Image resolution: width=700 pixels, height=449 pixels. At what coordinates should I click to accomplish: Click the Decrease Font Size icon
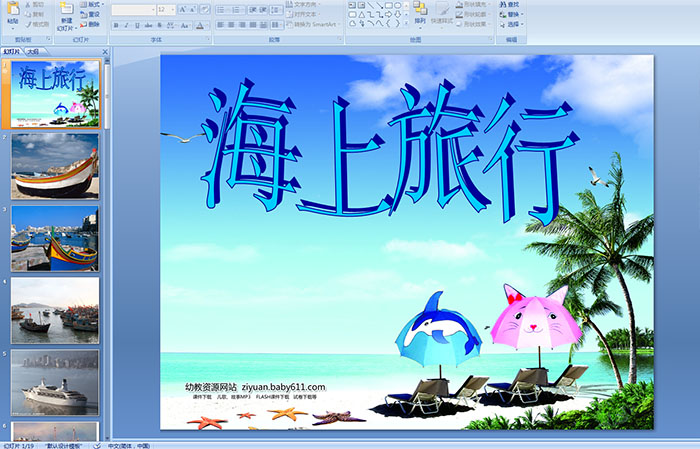coord(192,9)
